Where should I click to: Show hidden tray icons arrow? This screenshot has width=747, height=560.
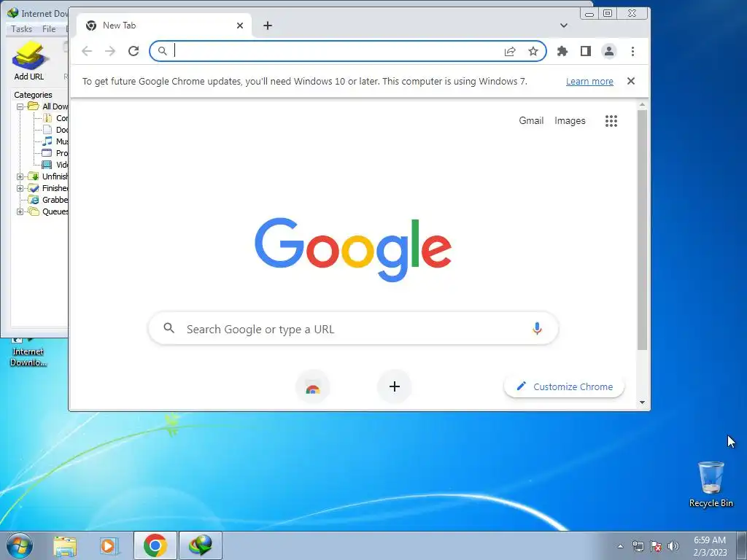coord(620,546)
